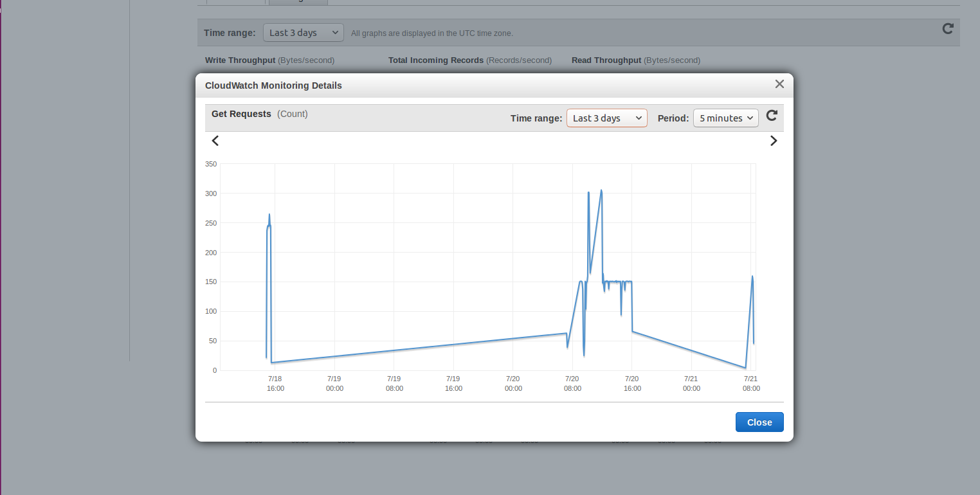
Task: Click the CloudWatch Monitoring Details title bar
Action: coord(273,85)
